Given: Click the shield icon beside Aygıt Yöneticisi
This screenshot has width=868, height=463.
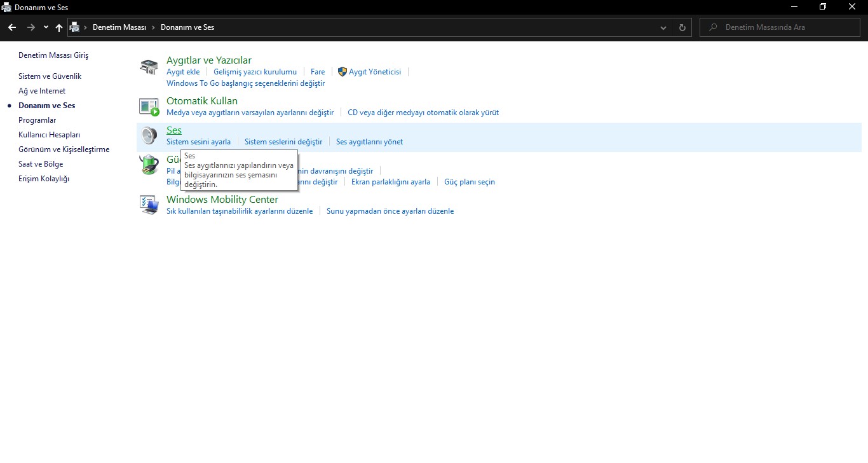Looking at the screenshot, I should pyautogui.click(x=342, y=72).
